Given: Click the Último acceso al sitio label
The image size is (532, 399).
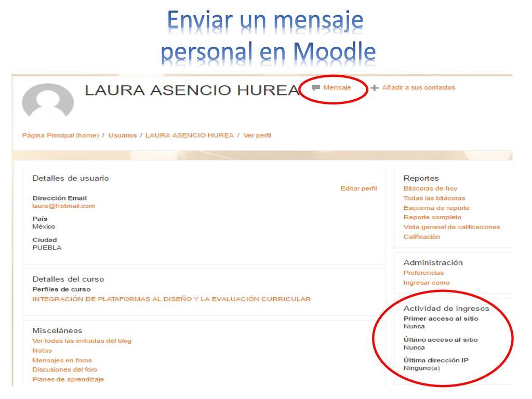Looking at the screenshot, I should 441,340.
